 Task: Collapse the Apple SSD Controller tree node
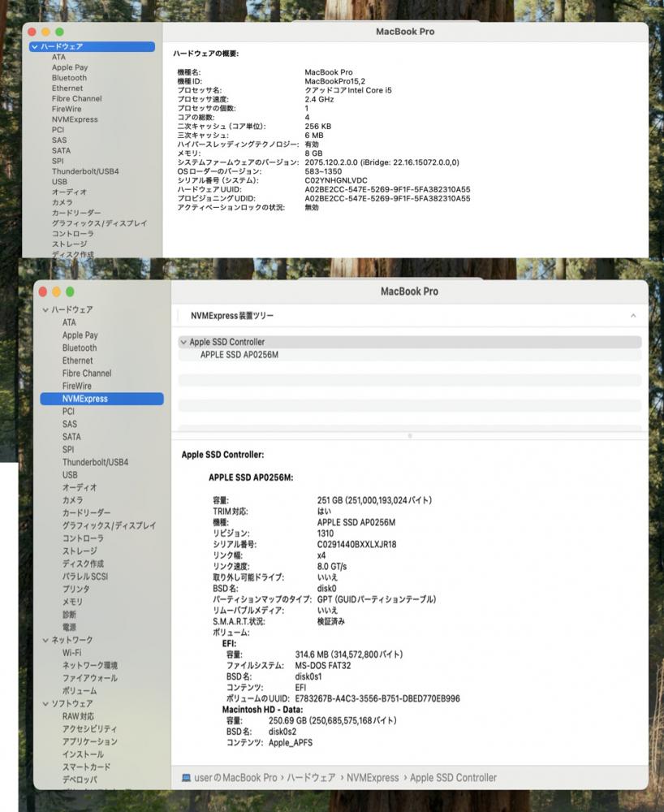coord(183,343)
